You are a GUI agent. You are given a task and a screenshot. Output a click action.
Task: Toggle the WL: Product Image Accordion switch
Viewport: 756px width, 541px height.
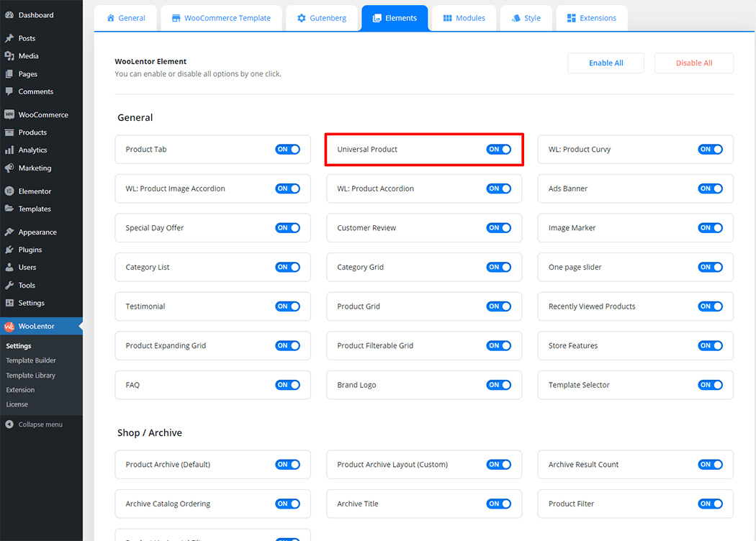point(288,188)
